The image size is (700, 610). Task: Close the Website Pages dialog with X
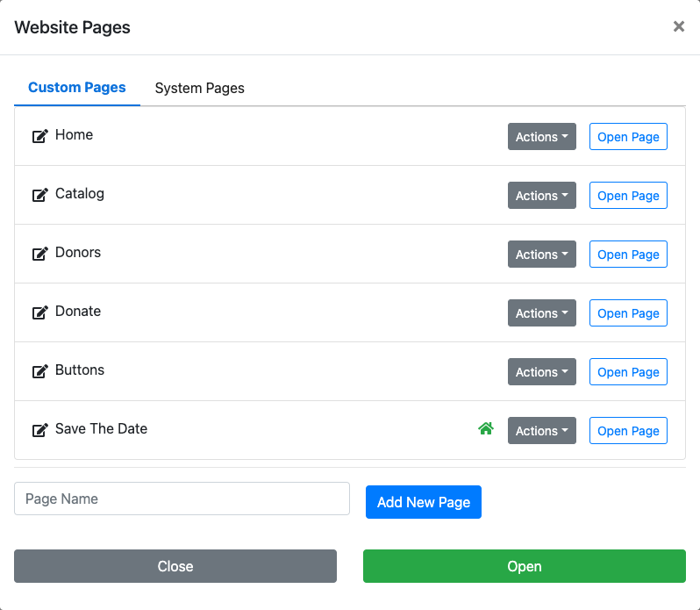(x=678, y=27)
